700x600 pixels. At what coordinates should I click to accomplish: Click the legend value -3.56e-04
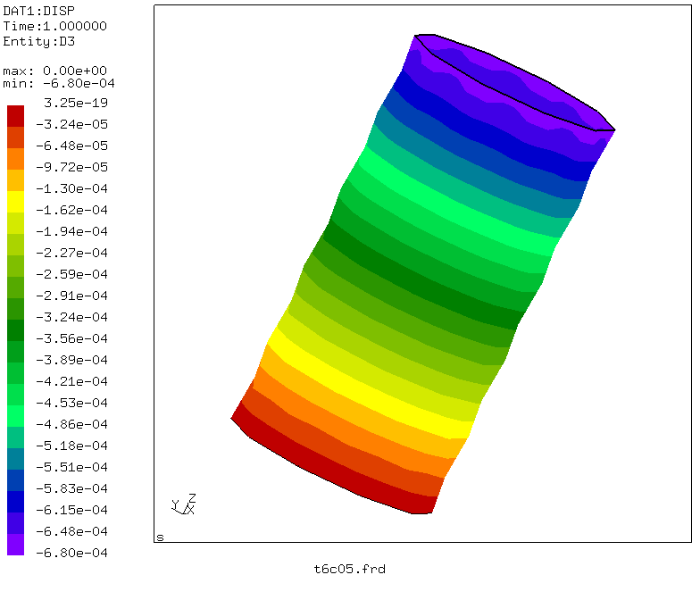[x=71, y=338]
